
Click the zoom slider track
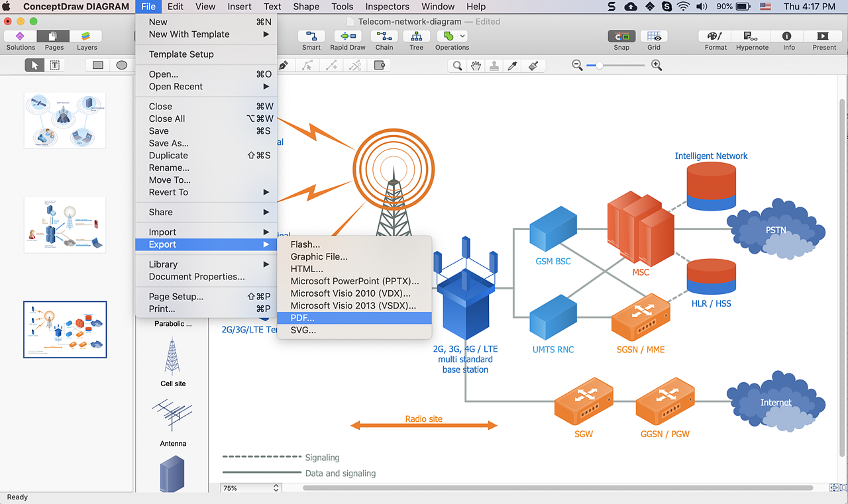[x=623, y=66]
